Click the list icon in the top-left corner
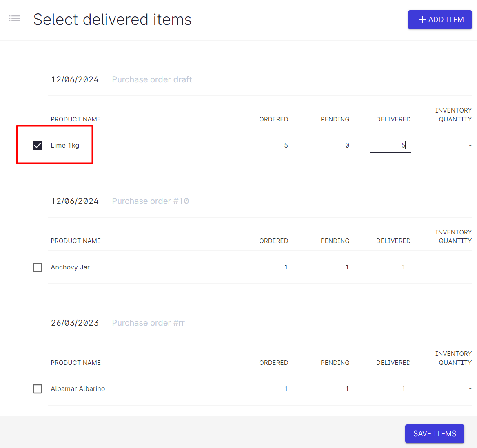 [14, 18]
